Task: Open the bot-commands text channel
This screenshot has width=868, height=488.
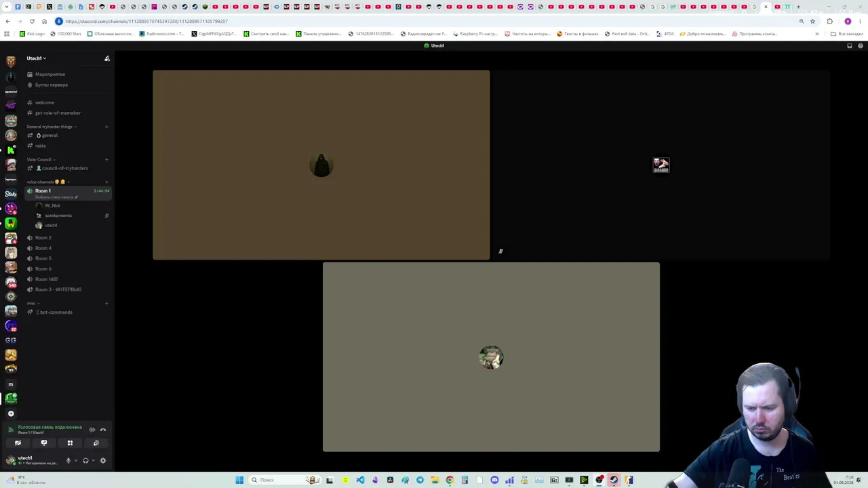Action: (56, 312)
